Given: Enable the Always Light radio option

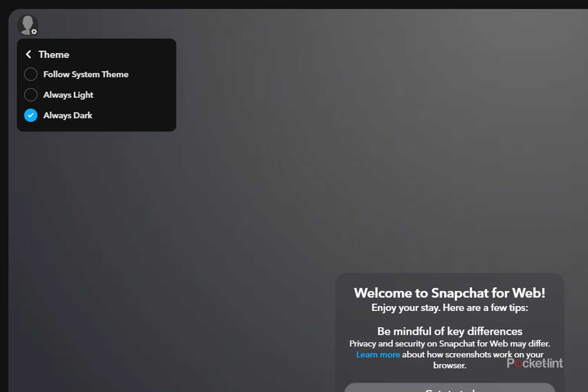Looking at the screenshot, I should pos(31,95).
